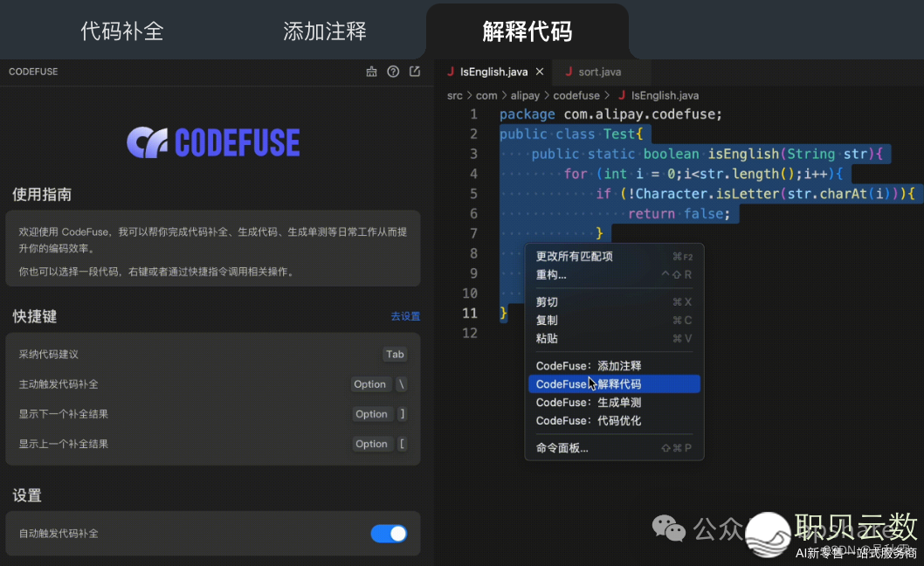Screen dimensions: 924x566
Task: Open the 代码补全 top tab
Action: (x=122, y=32)
